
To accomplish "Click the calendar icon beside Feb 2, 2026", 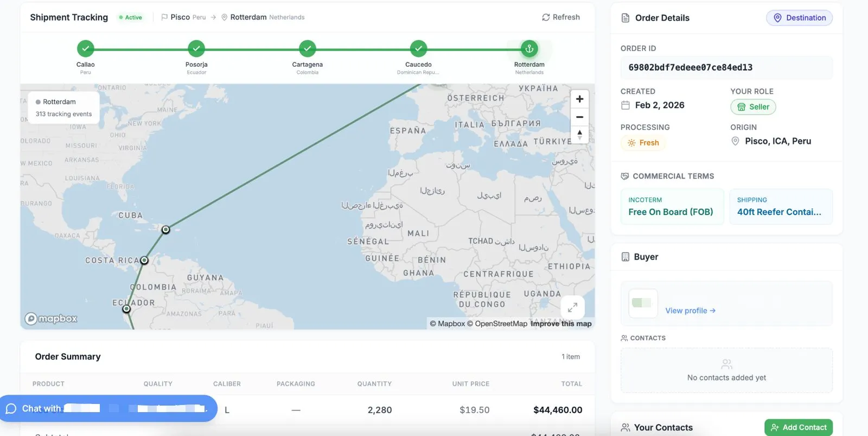I will click(626, 105).
